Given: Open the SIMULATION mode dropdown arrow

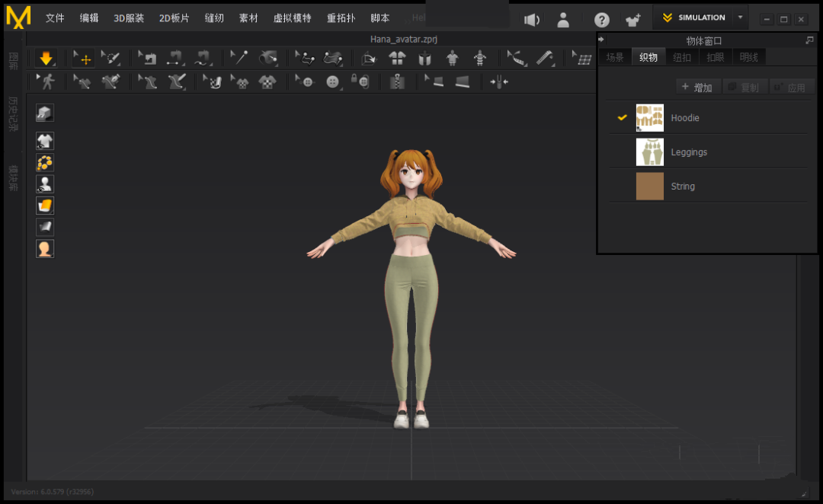Looking at the screenshot, I should [740, 18].
